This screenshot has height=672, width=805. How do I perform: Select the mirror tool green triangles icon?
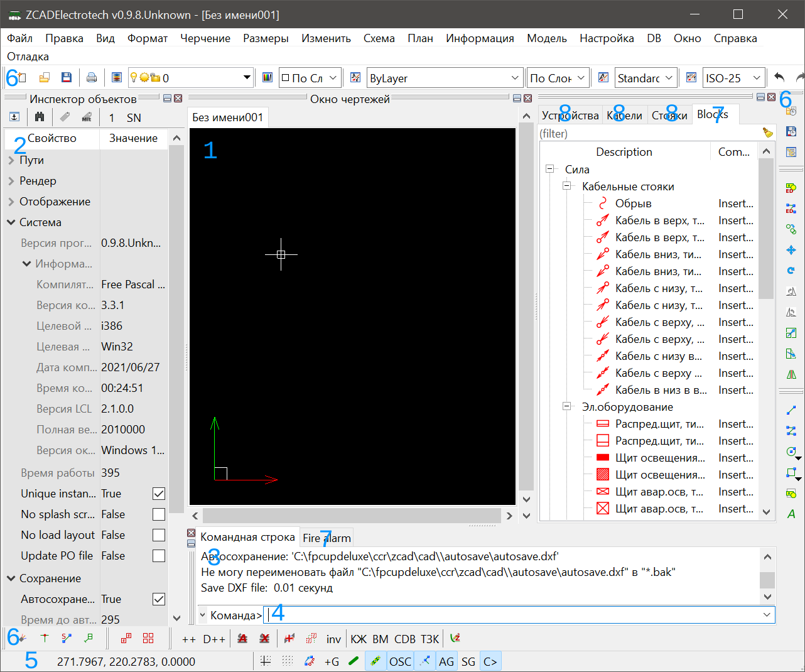tap(791, 374)
